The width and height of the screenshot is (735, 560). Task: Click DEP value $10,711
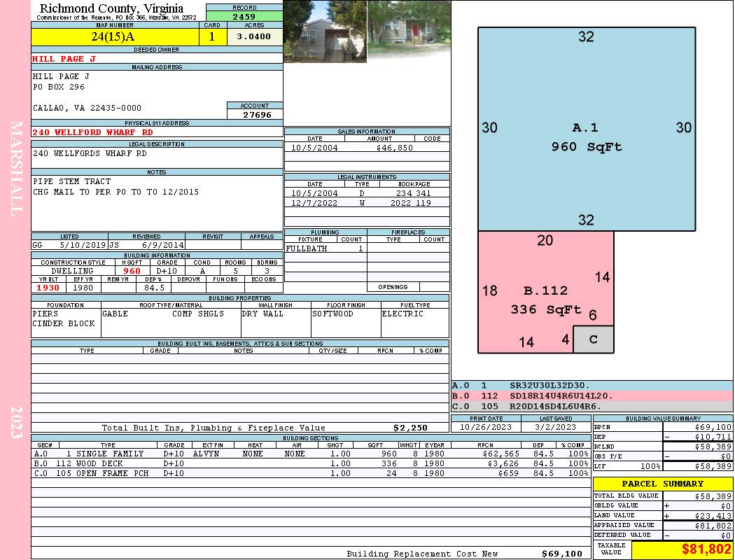(713, 437)
